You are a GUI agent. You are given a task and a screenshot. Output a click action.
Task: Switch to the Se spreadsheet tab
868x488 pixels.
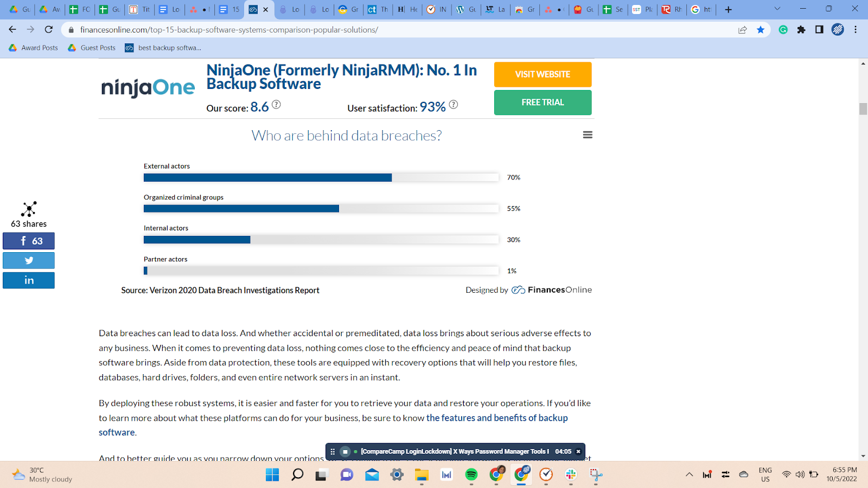(x=613, y=9)
